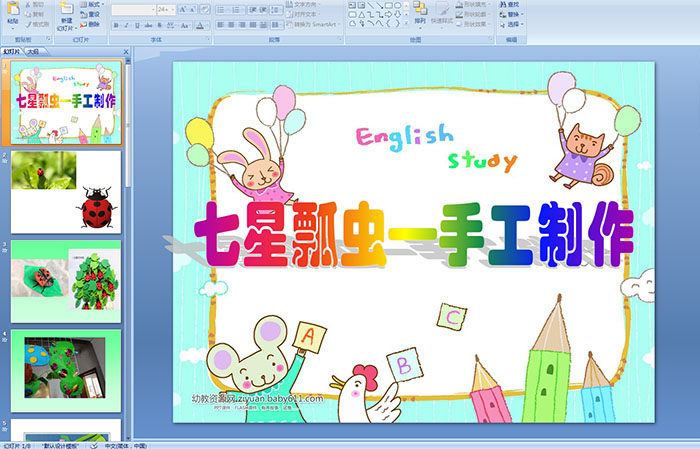Open the Font group dialog launcher
Image resolution: width=700 pixels, height=449 pixels.
pos(208,39)
